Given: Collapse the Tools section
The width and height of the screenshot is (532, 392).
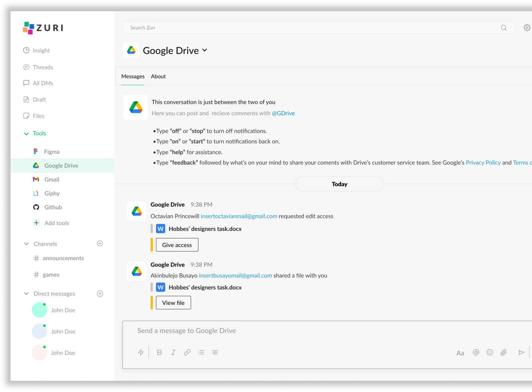Looking at the screenshot, I should (26, 134).
